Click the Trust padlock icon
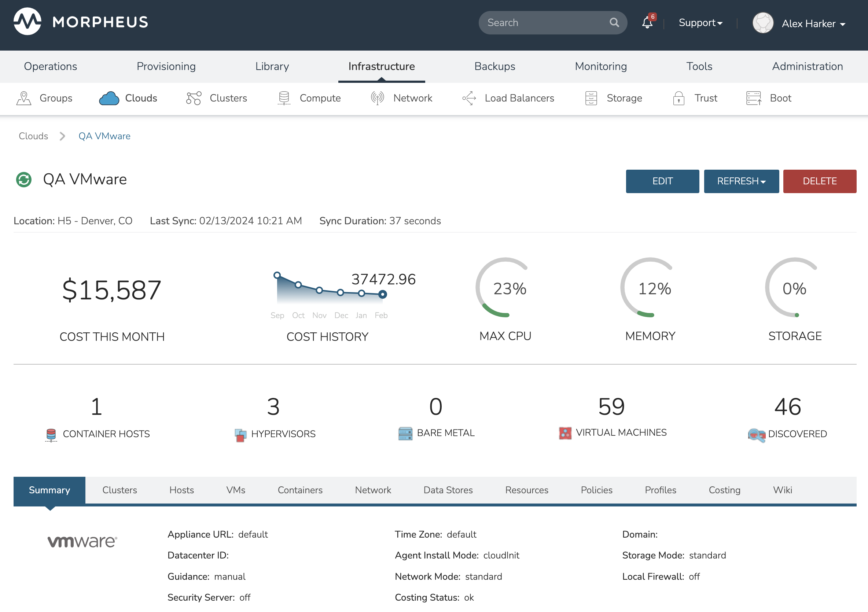The image size is (868, 612). (678, 98)
